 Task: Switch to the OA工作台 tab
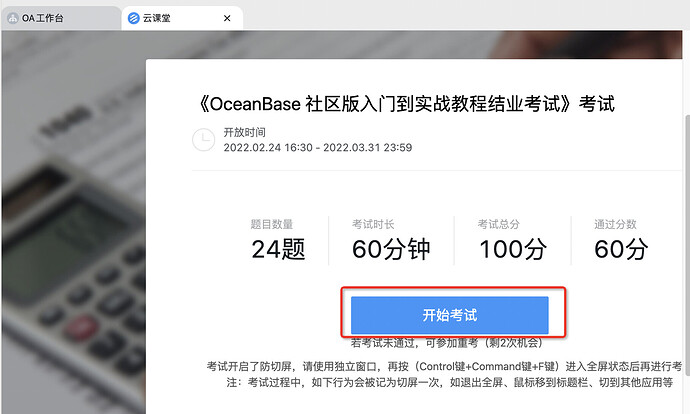[x=61, y=18]
